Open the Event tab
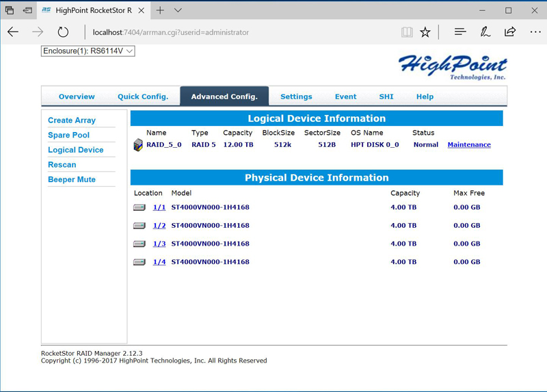 click(345, 96)
